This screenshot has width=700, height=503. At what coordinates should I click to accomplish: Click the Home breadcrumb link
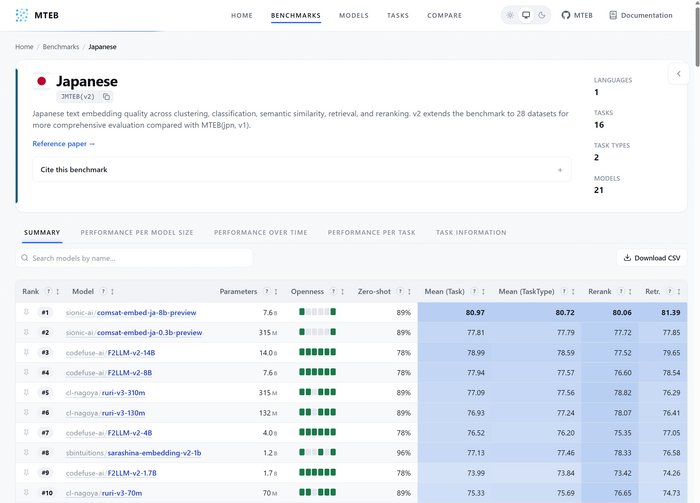point(24,47)
